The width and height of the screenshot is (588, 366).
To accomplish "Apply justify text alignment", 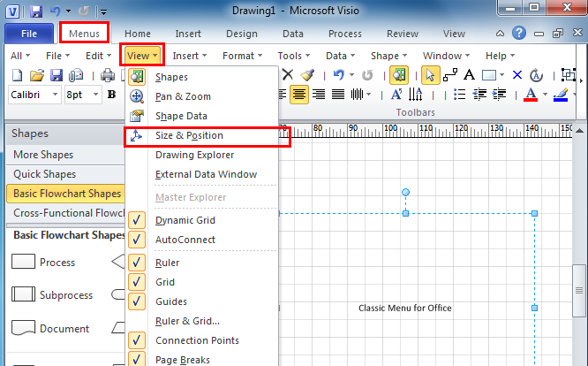I will 338,95.
